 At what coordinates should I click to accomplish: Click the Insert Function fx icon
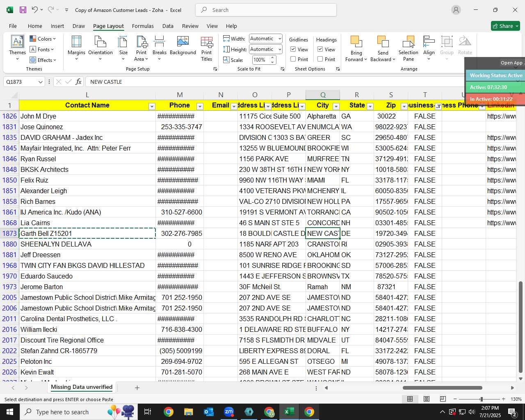(x=78, y=82)
